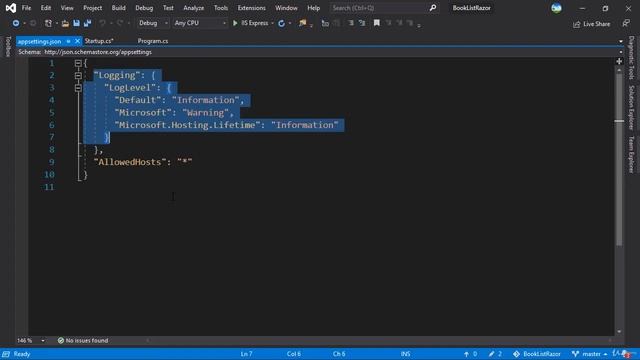Screen dimensions: 640x360
Task: Click the user account avatar
Action: pos(556,8)
